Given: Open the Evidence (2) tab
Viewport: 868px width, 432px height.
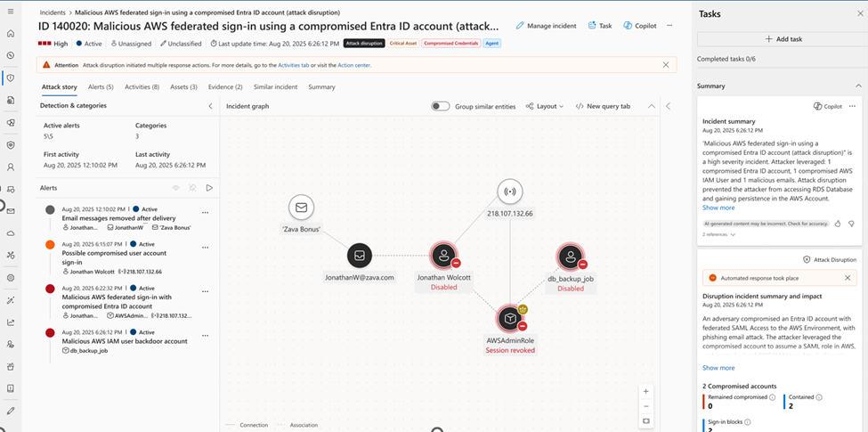Looking at the screenshot, I should click(x=225, y=87).
